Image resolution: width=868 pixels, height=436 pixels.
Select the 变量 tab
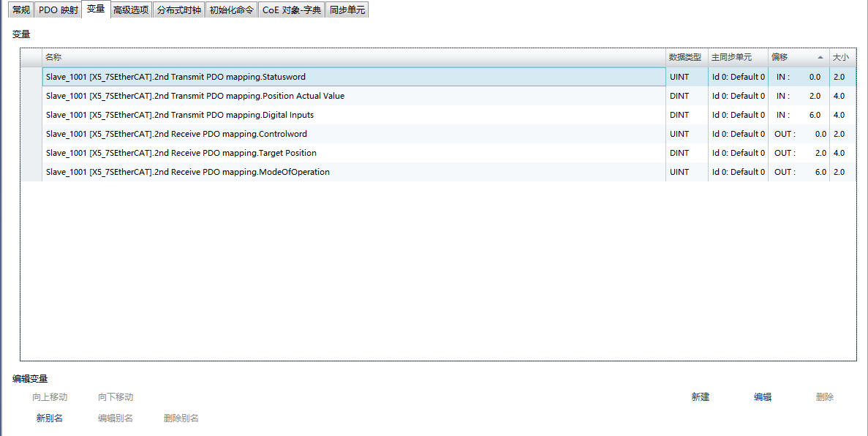pyautogui.click(x=96, y=9)
